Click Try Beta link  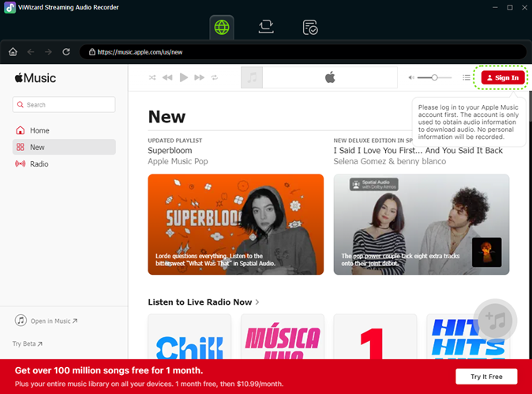28,343
